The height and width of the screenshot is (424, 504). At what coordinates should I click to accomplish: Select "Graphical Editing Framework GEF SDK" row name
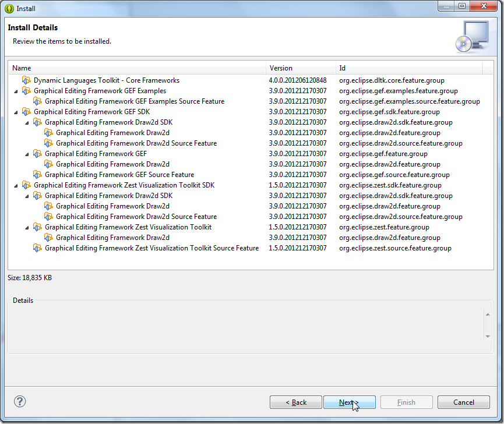(92, 112)
